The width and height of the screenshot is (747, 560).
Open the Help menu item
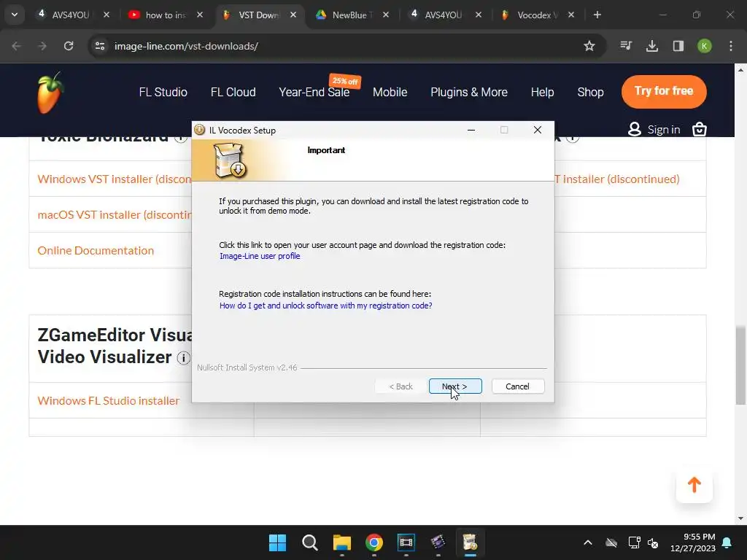[x=542, y=92]
